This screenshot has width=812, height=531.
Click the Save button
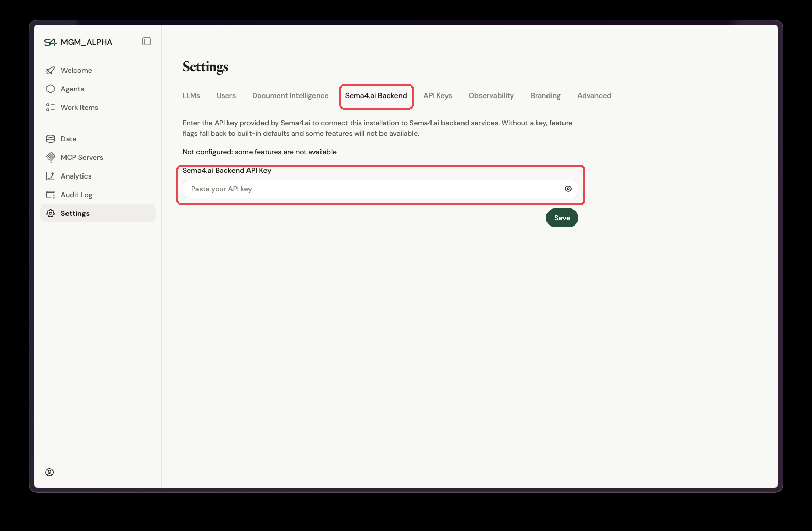[x=562, y=218]
